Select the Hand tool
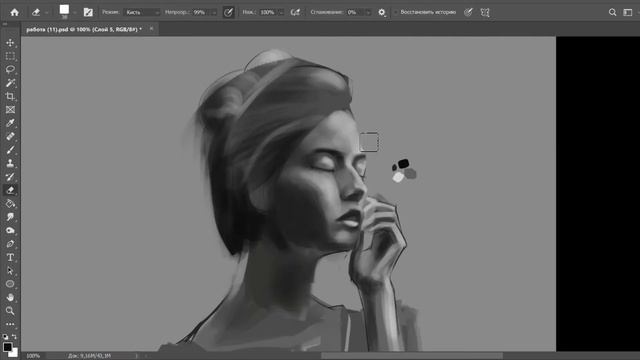 point(10,298)
